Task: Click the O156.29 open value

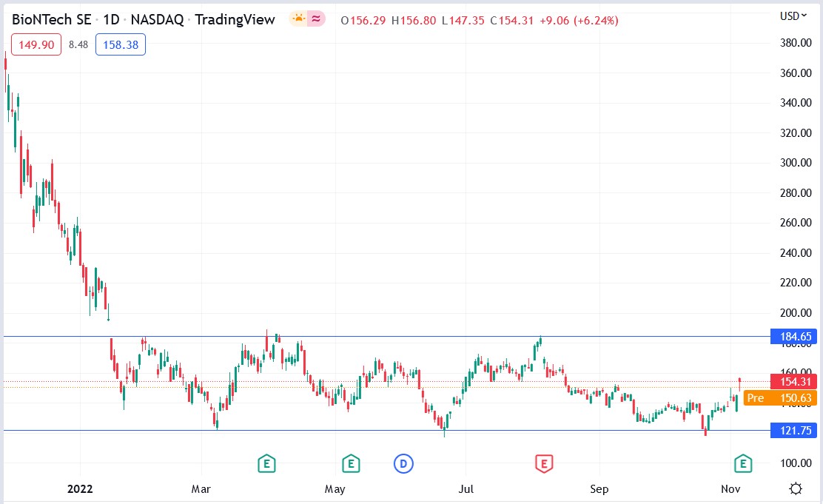Action: coord(363,21)
